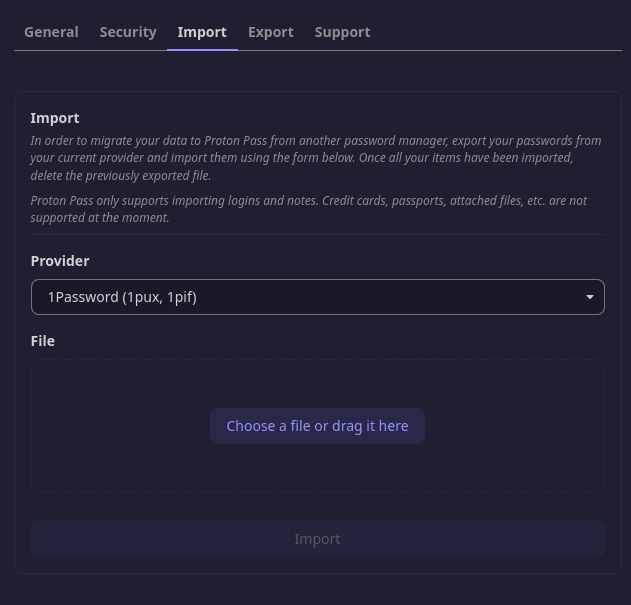Screen dimensions: 631x605
Task: Click the migration instructions paragraph
Action: pyautogui.click(x=316, y=158)
